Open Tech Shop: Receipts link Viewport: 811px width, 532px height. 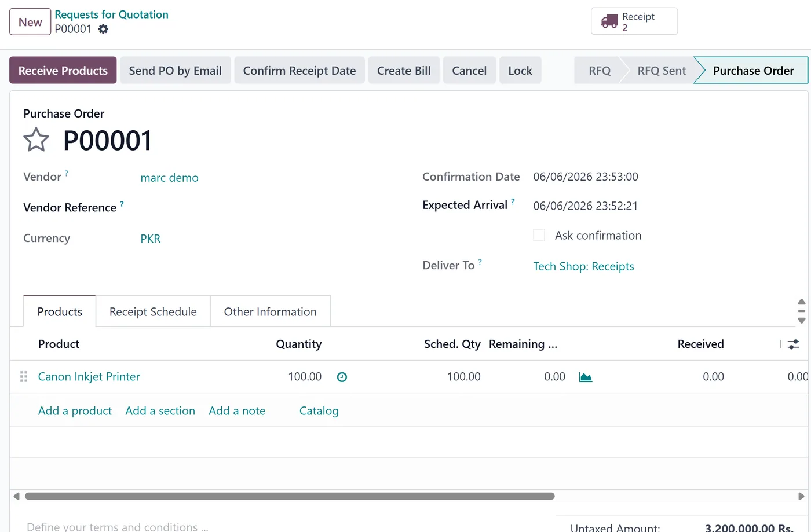click(583, 266)
